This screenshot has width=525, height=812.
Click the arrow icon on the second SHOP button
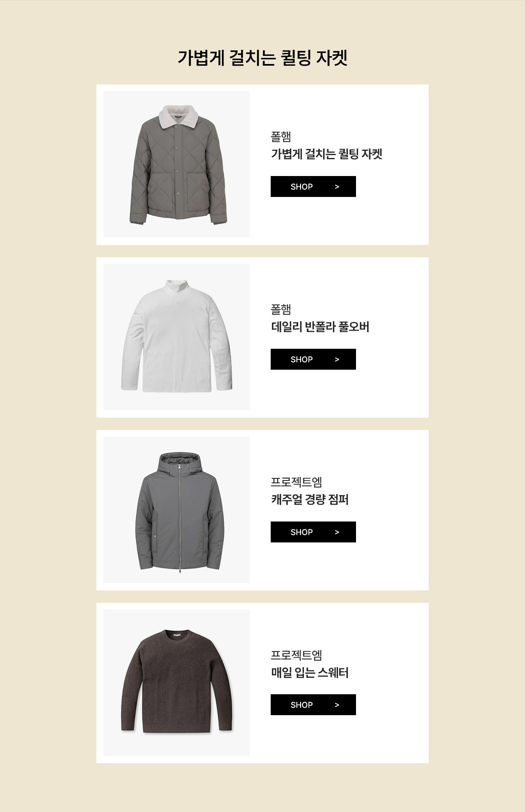coord(337,360)
